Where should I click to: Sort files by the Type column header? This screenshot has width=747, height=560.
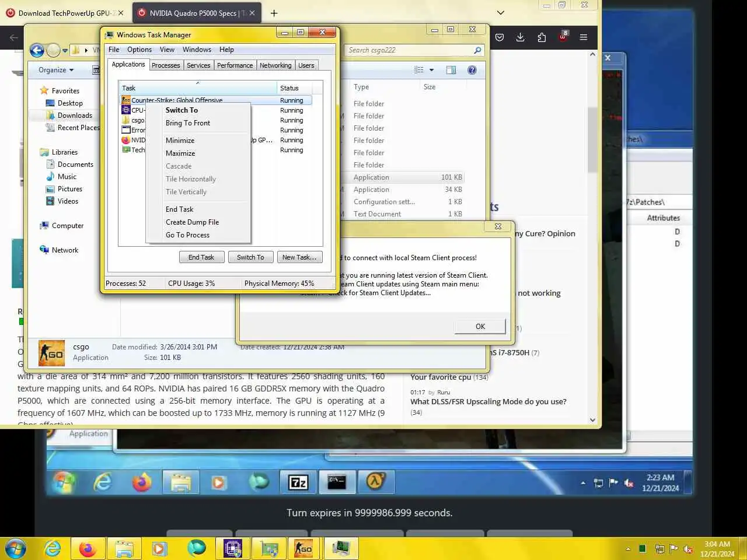385,87
